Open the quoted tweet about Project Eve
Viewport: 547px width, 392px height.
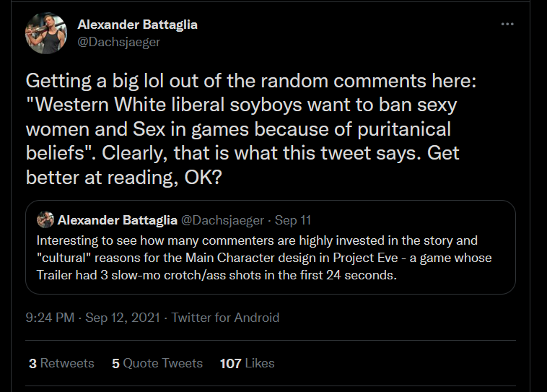(x=271, y=247)
